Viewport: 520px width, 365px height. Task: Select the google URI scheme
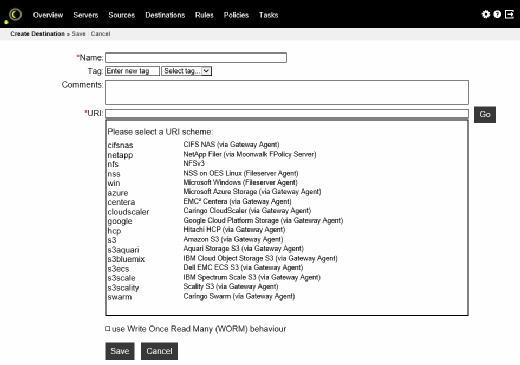(120, 222)
